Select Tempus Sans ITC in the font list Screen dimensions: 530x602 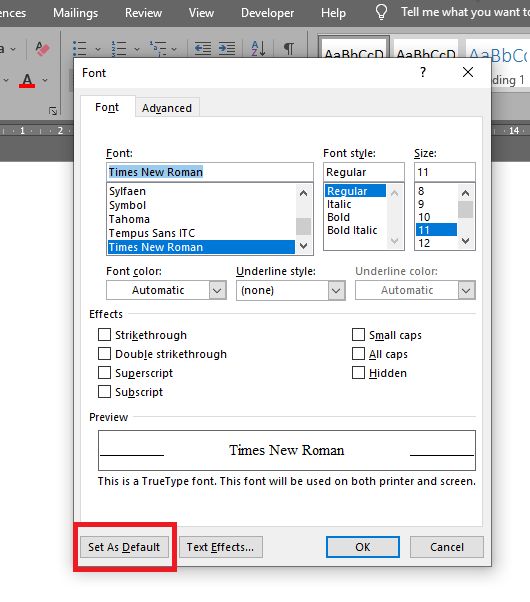201,233
